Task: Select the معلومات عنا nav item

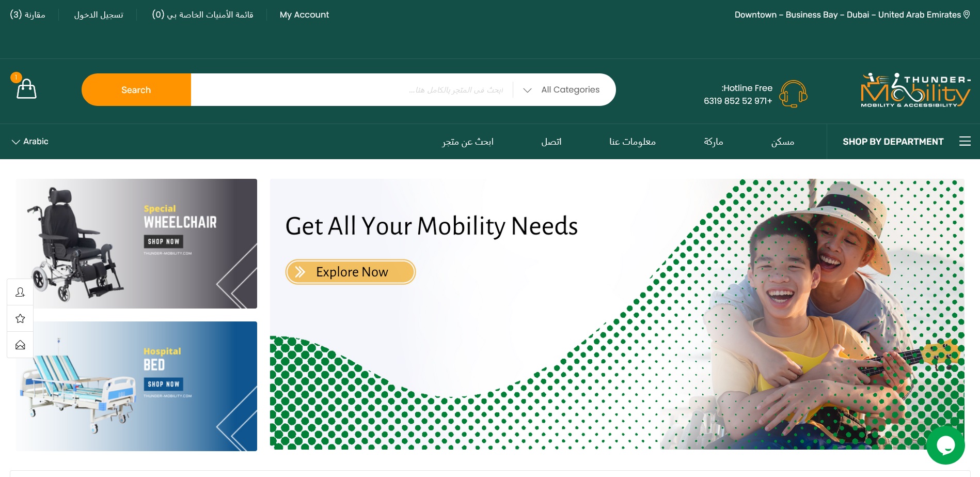Action: pyautogui.click(x=633, y=142)
